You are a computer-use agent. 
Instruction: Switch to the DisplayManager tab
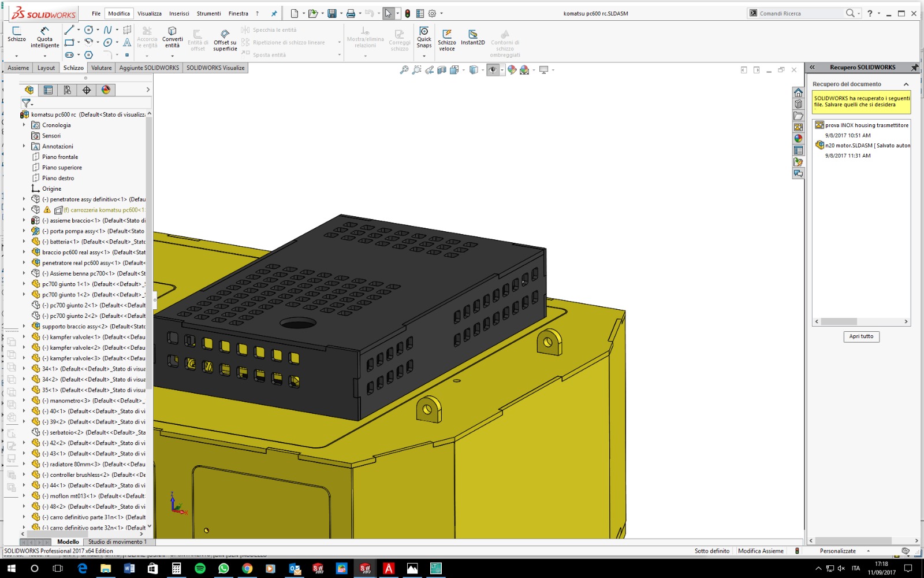pyautogui.click(x=105, y=90)
